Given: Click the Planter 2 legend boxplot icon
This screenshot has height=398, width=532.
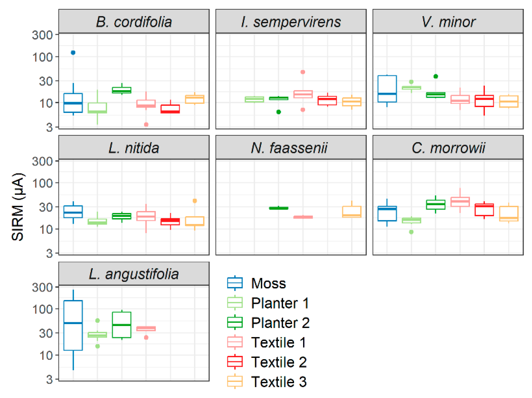Looking at the screenshot, I should (x=235, y=322).
